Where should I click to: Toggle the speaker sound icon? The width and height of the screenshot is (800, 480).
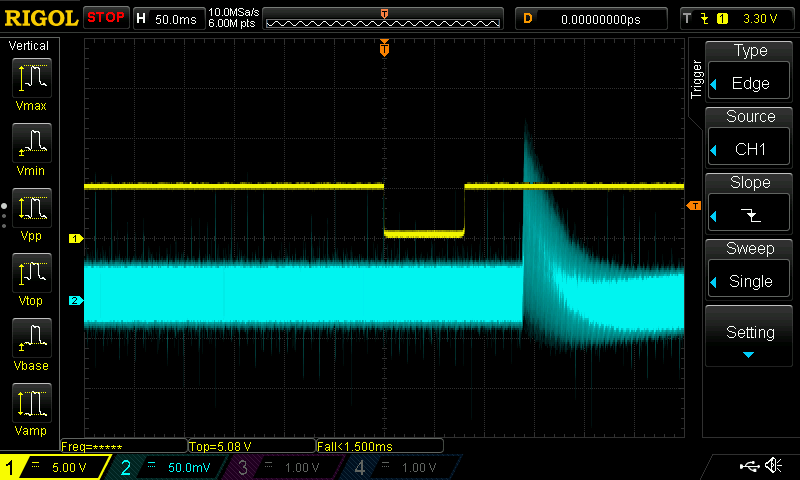(x=773, y=466)
